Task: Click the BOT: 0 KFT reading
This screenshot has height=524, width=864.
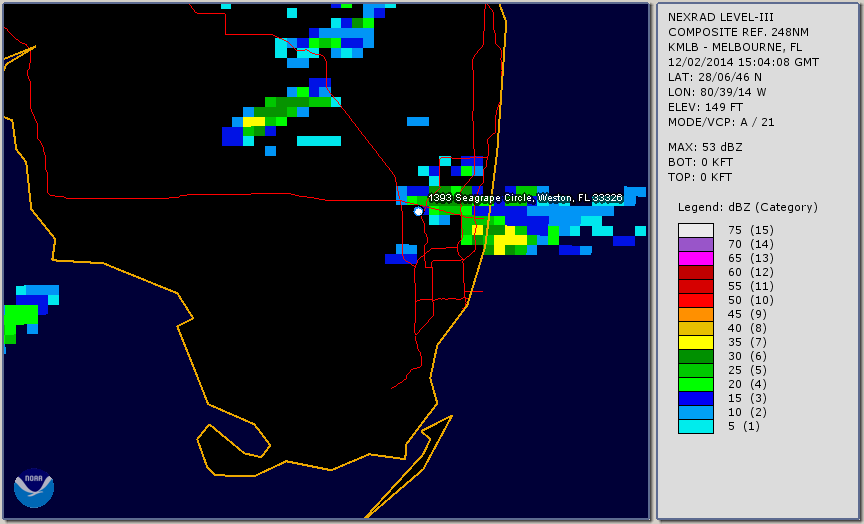Action: [x=700, y=162]
